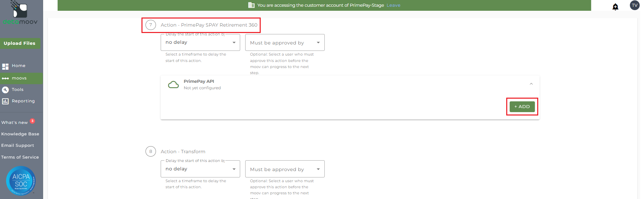644x199 pixels.
Task: Open What's new link
Action: click(x=14, y=123)
